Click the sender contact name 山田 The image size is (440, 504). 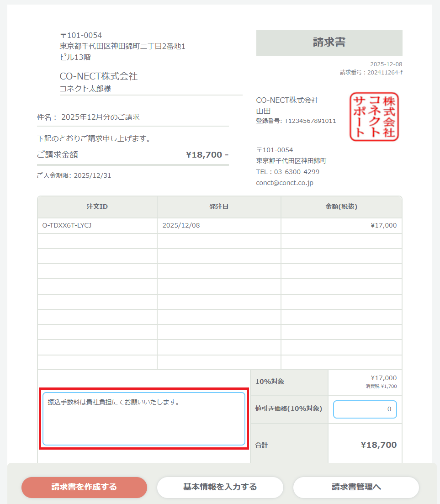click(263, 111)
